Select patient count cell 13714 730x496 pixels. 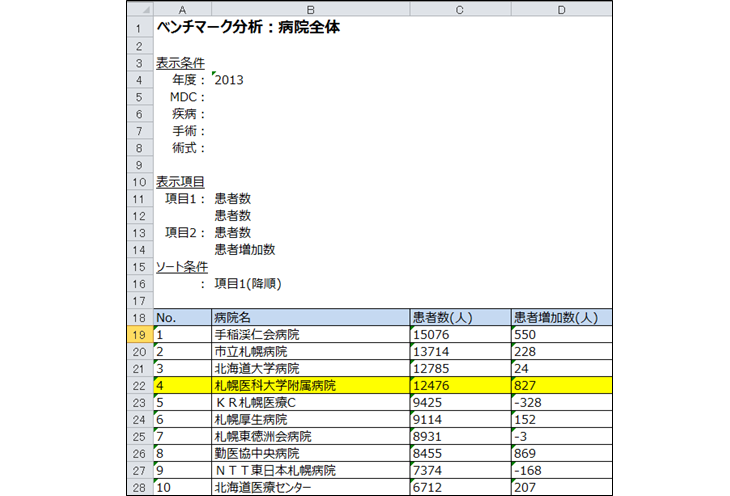(x=460, y=352)
